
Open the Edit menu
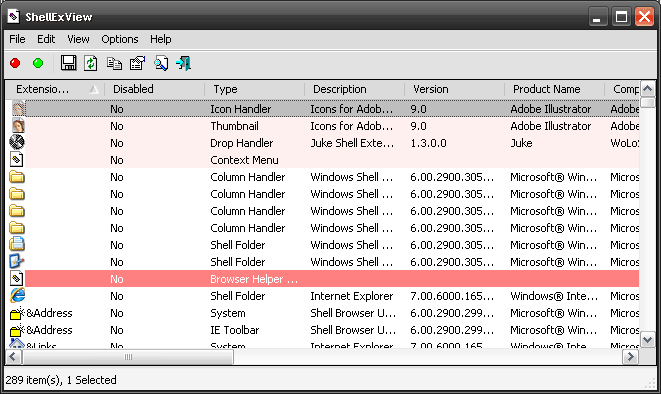46,39
